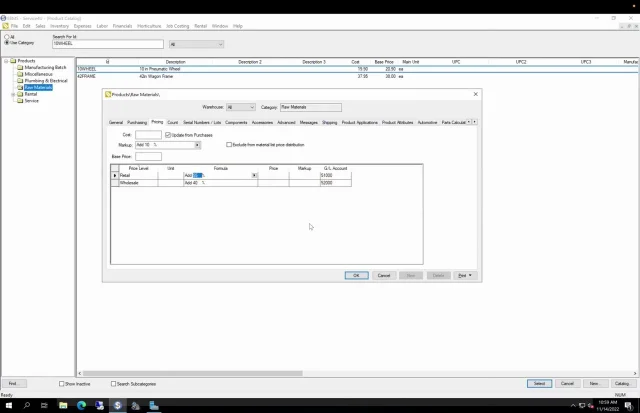
Task: Click the Plumbing & Electrical folder icon
Action: (x=21, y=80)
